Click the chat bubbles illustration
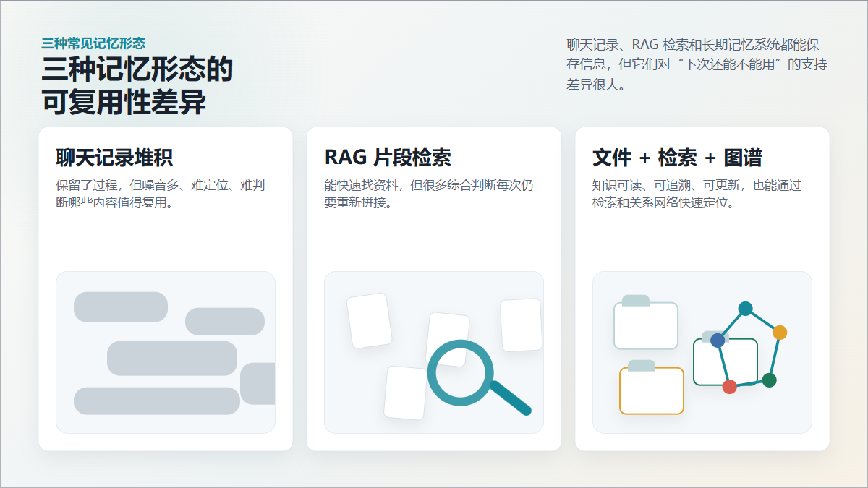The image size is (868, 488). coord(166,352)
